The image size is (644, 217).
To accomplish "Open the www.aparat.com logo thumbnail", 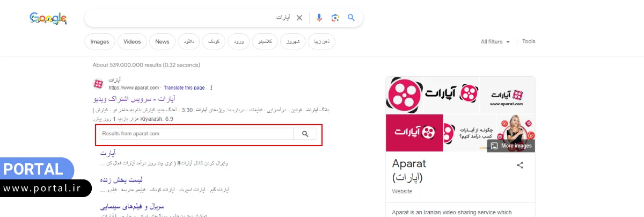I will 507,95.
